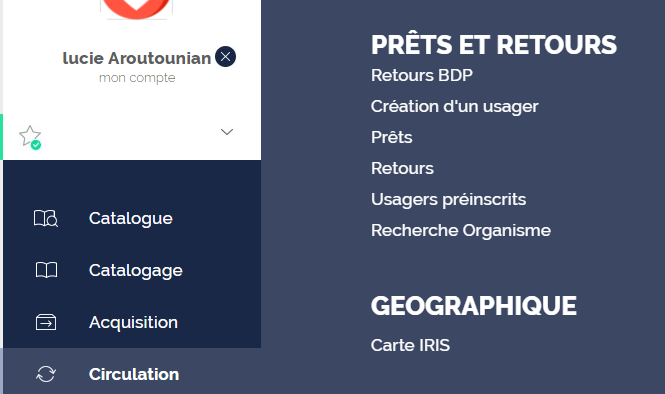Open the Catalogage menu

[136, 271]
